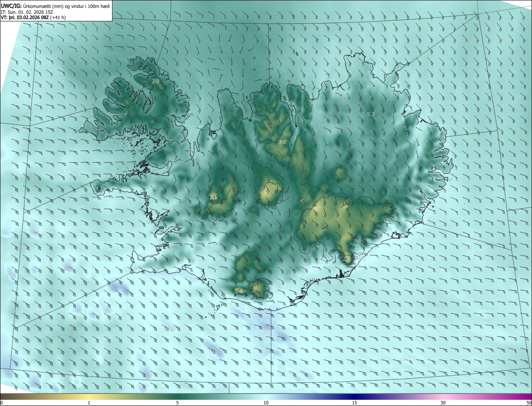
Task: Click the 15 tick label on the color scale
Action: tap(355, 403)
